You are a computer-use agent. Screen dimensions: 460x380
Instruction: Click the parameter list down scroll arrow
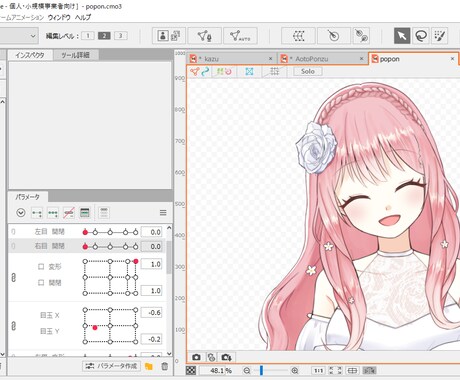[169, 354]
